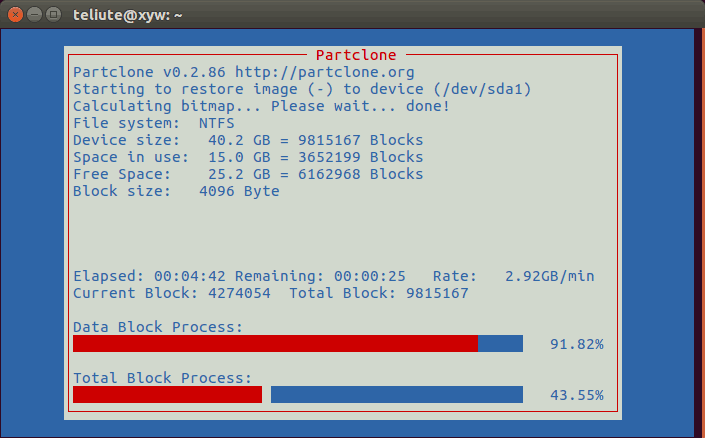Click the /dev/sda1 device path
This screenshot has width=705, height=438.
[x=482, y=89]
